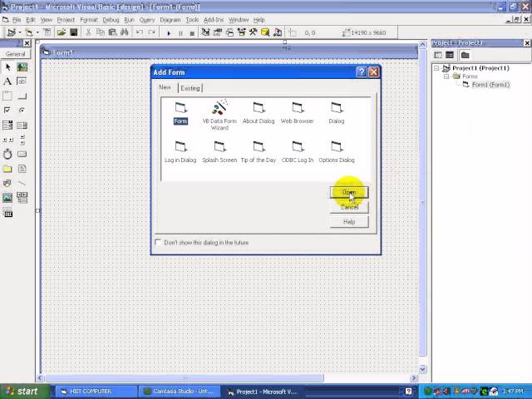Open the Add Project dropdown arrow in toolbar
Image resolution: width=532 pixels, height=399 pixels.
tap(20, 32)
